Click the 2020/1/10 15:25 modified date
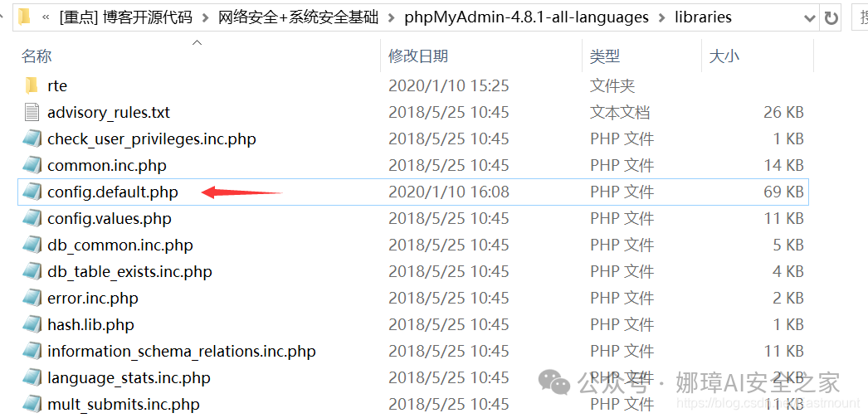868x418 pixels. [x=449, y=85]
